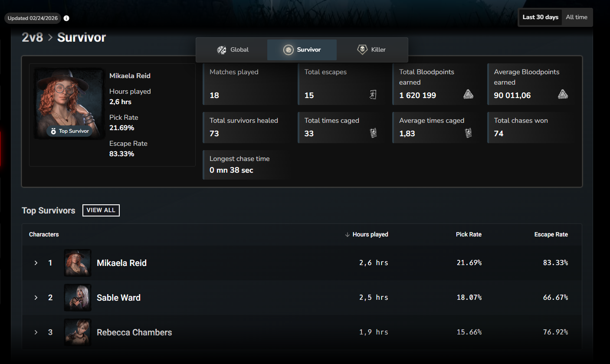Click the Global tab icon
610x364 pixels.
point(222,50)
